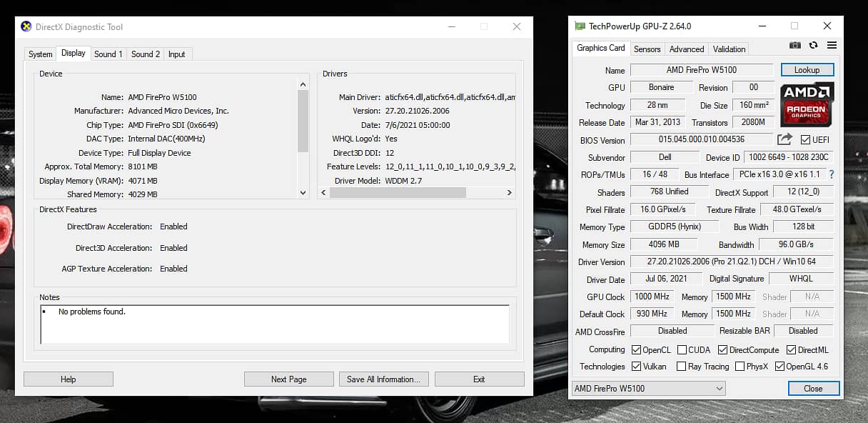
Task: Click the Driver Version field in GPU-Z
Action: 732,262
